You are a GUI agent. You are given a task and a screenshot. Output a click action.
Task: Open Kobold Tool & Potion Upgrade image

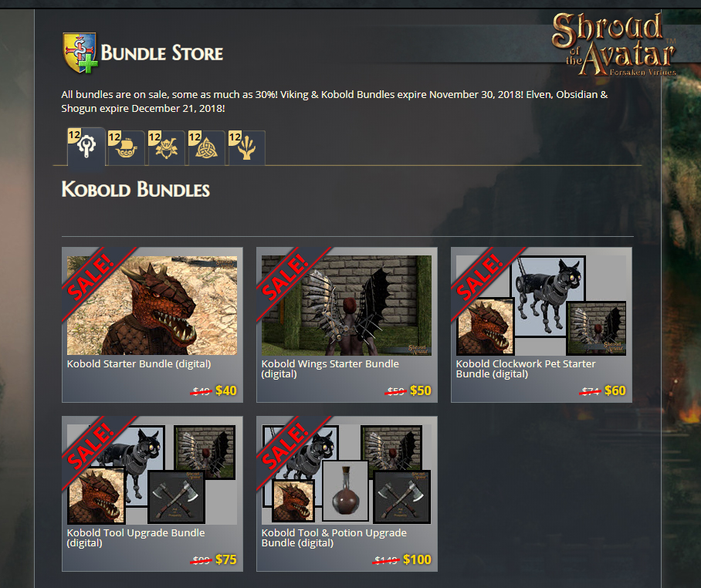(347, 474)
